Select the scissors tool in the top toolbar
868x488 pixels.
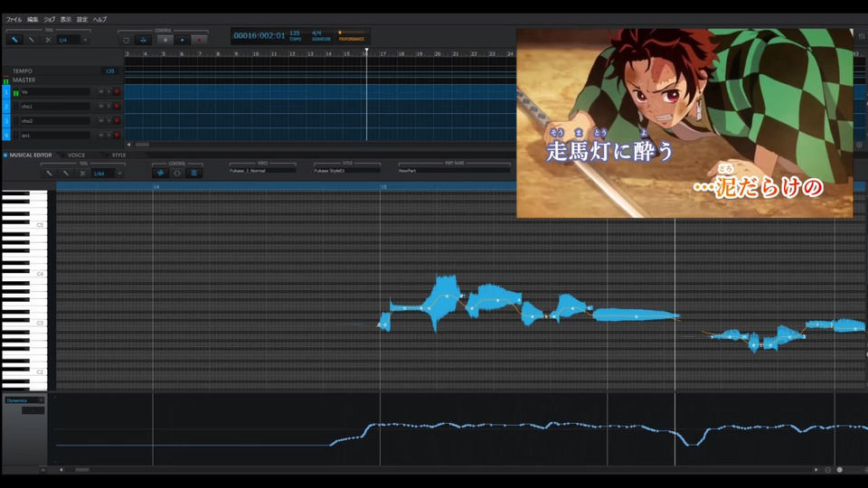(48, 40)
